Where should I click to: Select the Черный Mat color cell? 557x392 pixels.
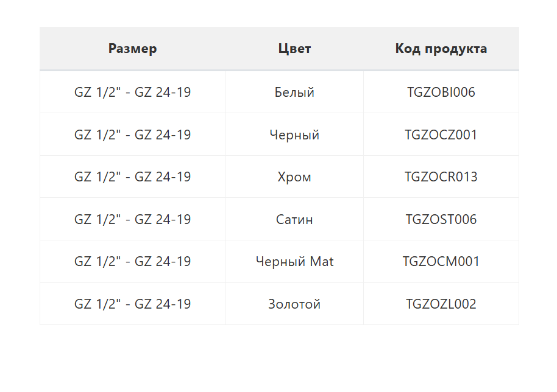(294, 262)
